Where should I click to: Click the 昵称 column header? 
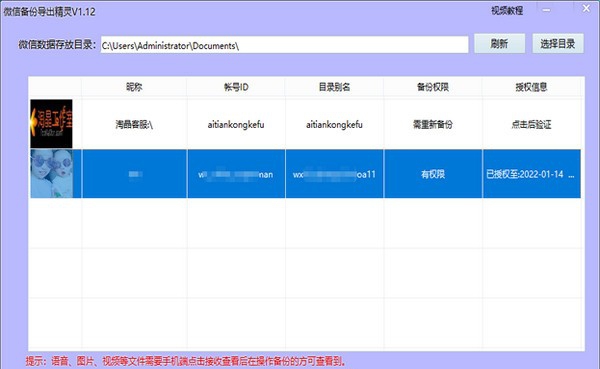(x=134, y=87)
